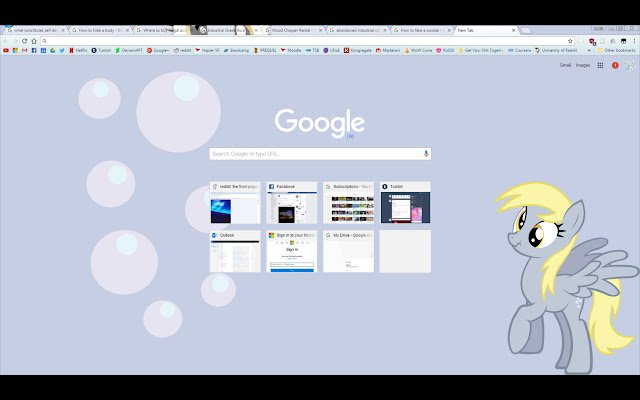Open the red shield extension icon
640x400 pixels.
pos(592,41)
